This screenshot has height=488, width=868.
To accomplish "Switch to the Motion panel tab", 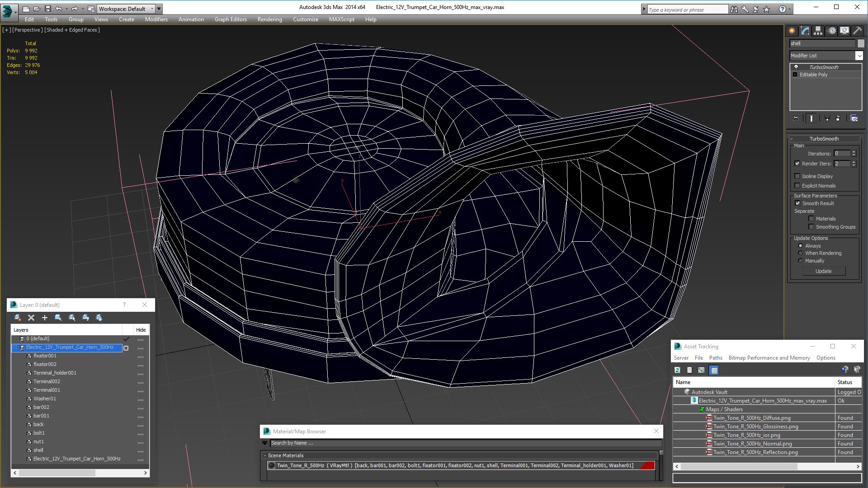I will tap(832, 31).
